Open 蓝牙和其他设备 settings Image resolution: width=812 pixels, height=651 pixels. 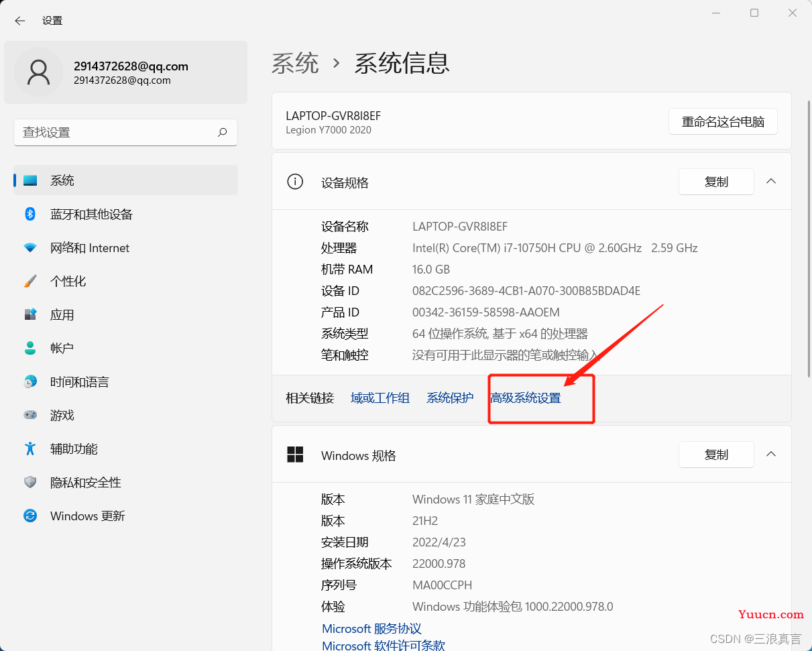tap(126, 214)
